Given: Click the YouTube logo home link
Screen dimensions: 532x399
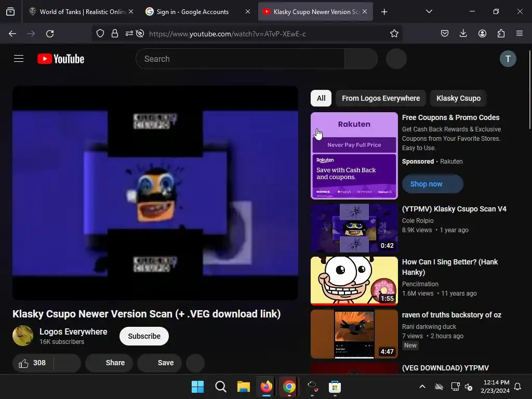Looking at the screenshot, I should 61,59.
